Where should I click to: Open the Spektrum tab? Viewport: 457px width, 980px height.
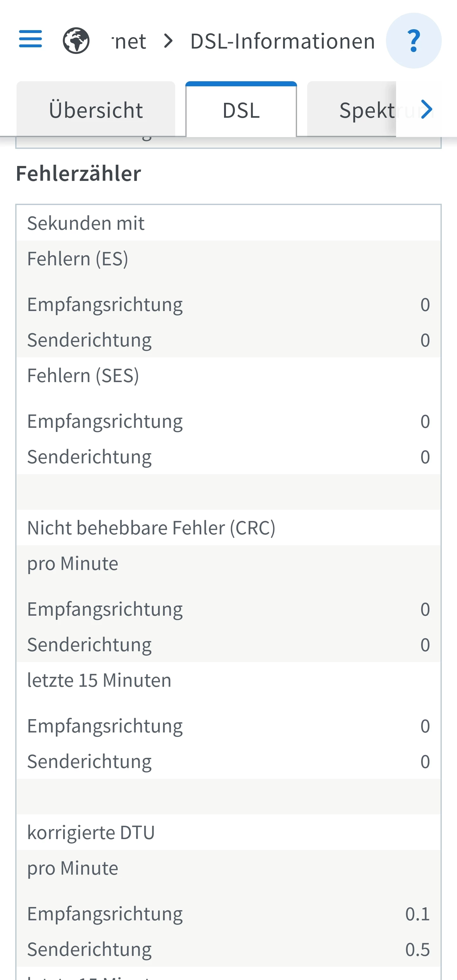click(x=367, y=110)
